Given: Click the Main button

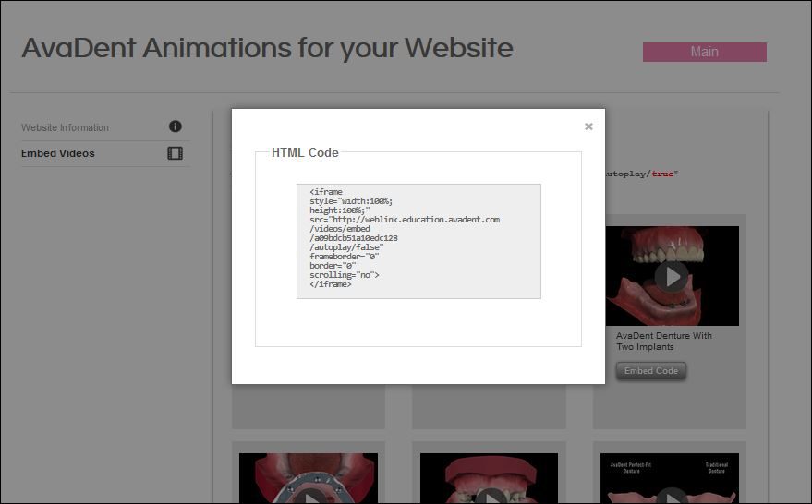Looking at the screenshot, I should [x=704, y=52].
